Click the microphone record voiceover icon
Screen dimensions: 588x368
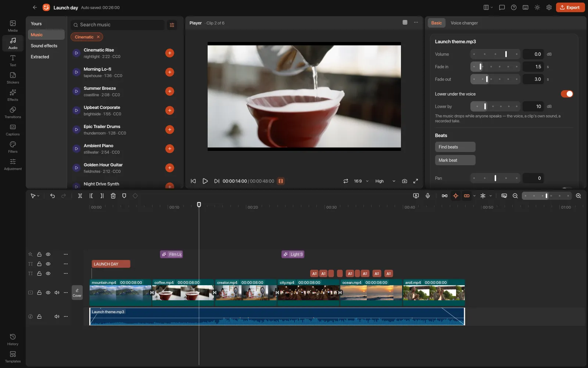(428, 196)
